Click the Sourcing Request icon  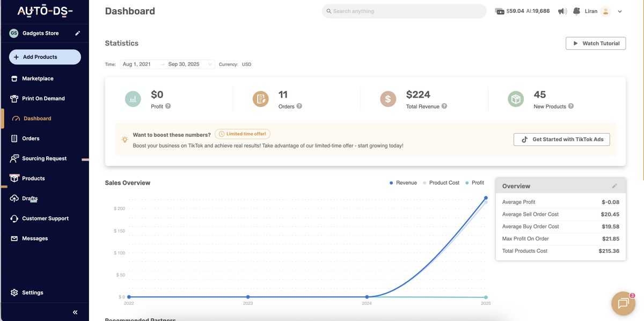(15, 158)
